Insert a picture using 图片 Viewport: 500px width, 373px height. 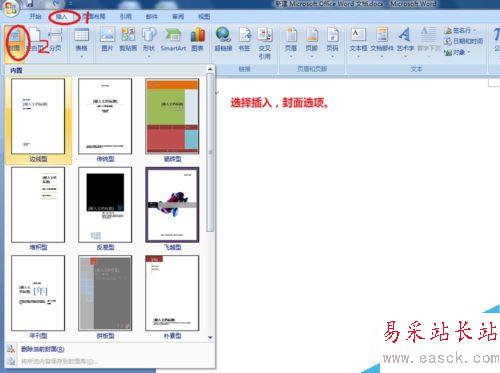[107, 40]
